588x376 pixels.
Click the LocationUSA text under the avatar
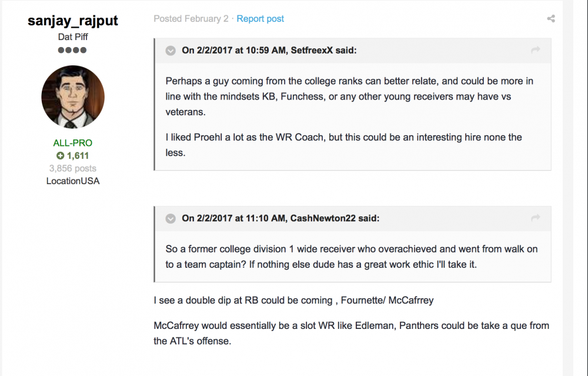coord(73,181)
